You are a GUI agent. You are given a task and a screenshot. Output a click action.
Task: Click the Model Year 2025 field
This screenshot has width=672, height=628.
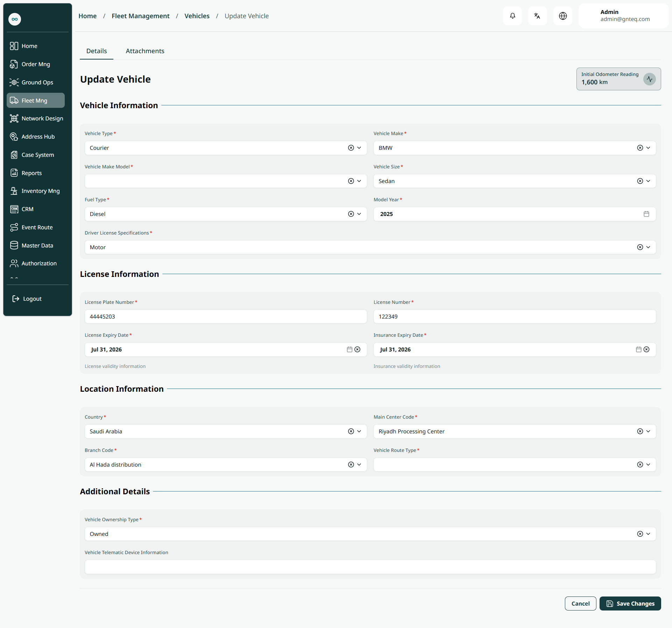point(514,214)
